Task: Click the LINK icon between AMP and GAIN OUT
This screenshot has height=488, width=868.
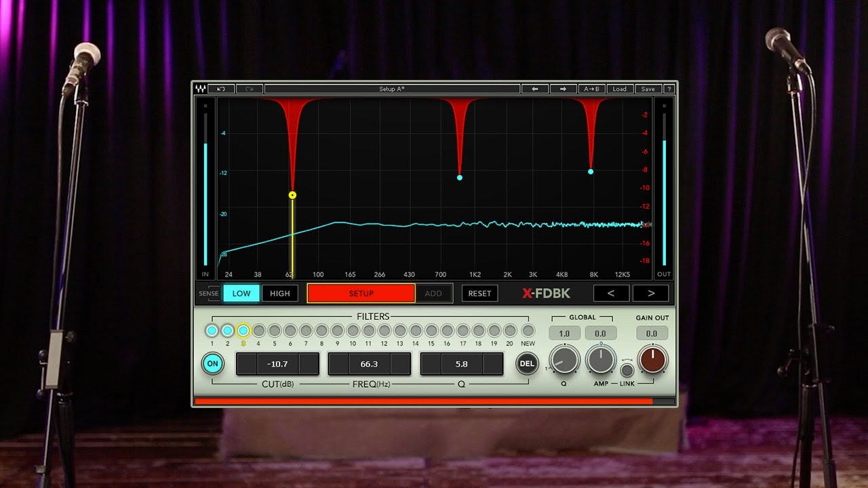Action: 627,371
